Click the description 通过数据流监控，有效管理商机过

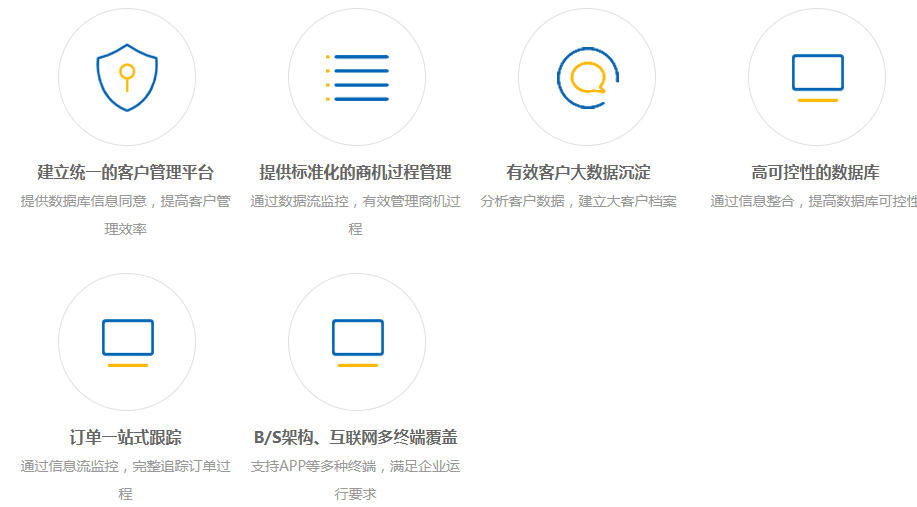[356, 201]
